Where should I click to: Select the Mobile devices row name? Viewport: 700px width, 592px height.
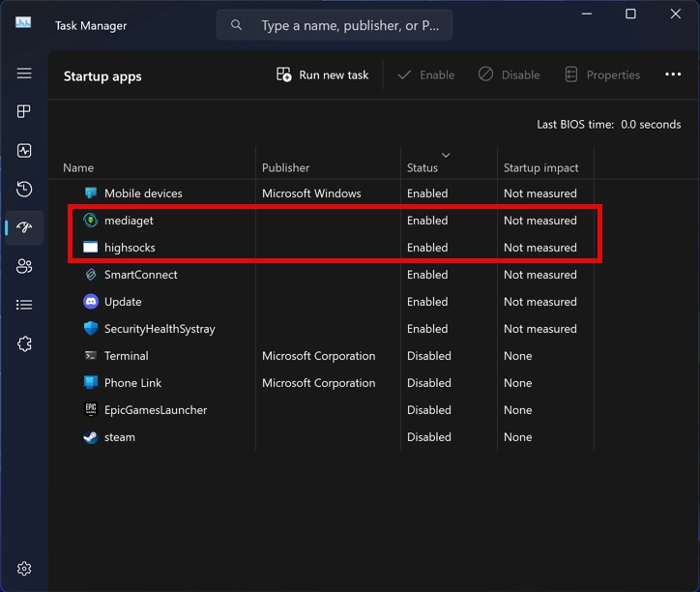(x=143, y=193)
